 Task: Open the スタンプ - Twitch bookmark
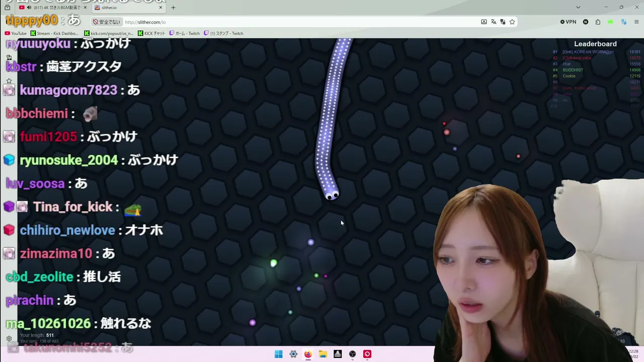coord(223,34)
